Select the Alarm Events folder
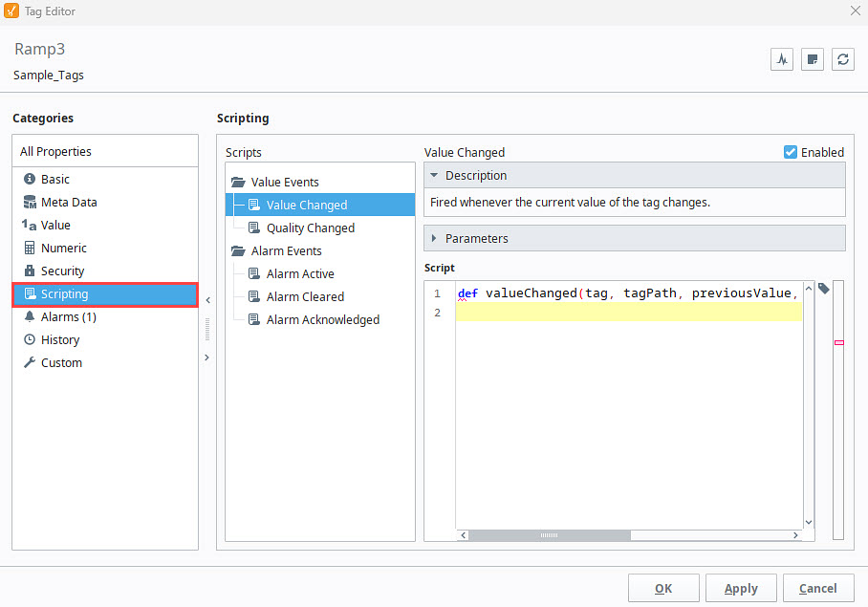 click(x=320, y=250)
